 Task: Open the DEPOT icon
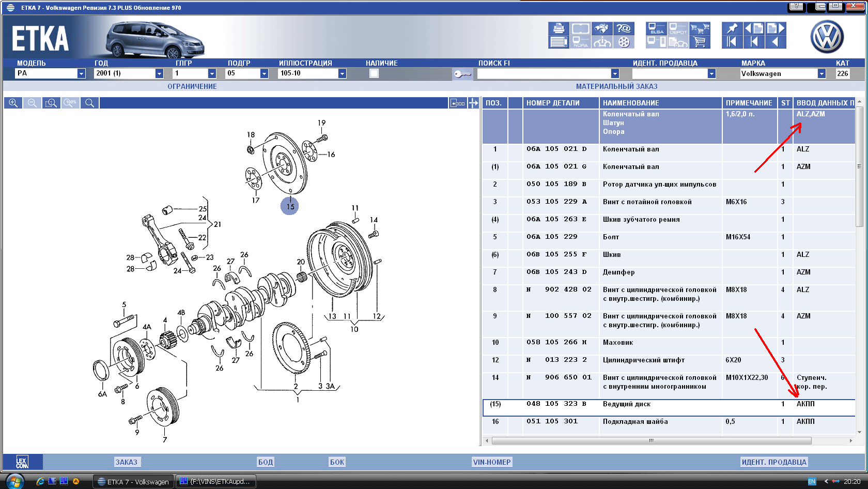tap(678, 28)
